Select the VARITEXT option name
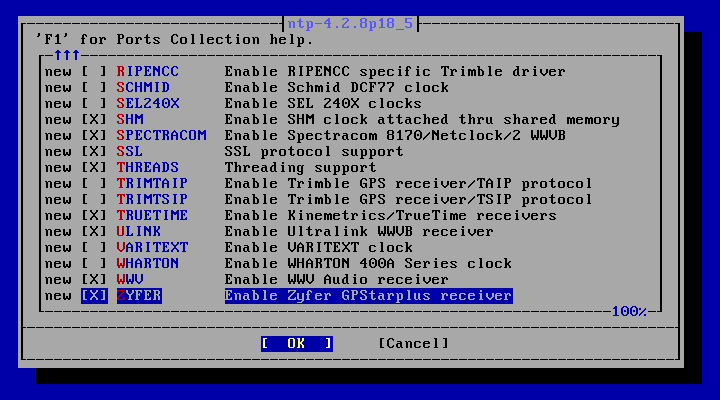The height and width of the screenshot is (400, 720). pyautogui.click(x=152, y=248)
